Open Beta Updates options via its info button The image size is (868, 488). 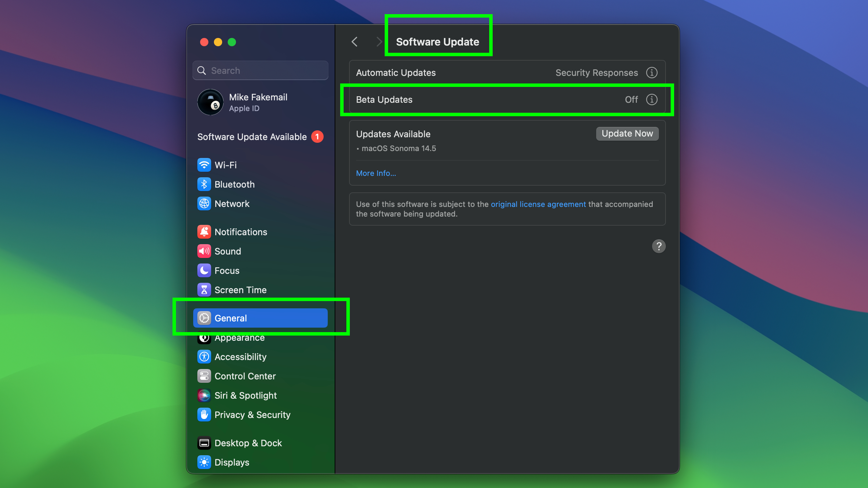651,100
